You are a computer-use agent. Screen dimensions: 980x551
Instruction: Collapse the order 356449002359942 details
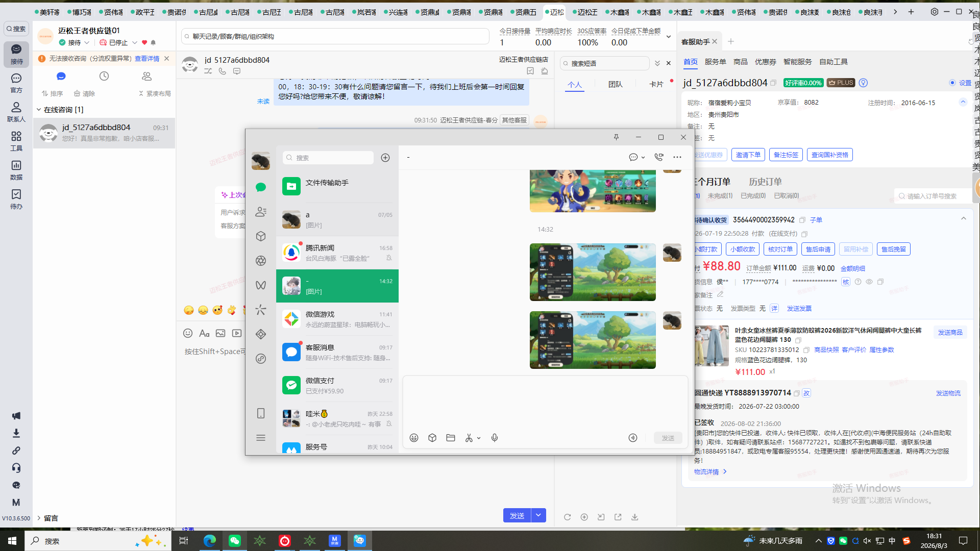964,219
